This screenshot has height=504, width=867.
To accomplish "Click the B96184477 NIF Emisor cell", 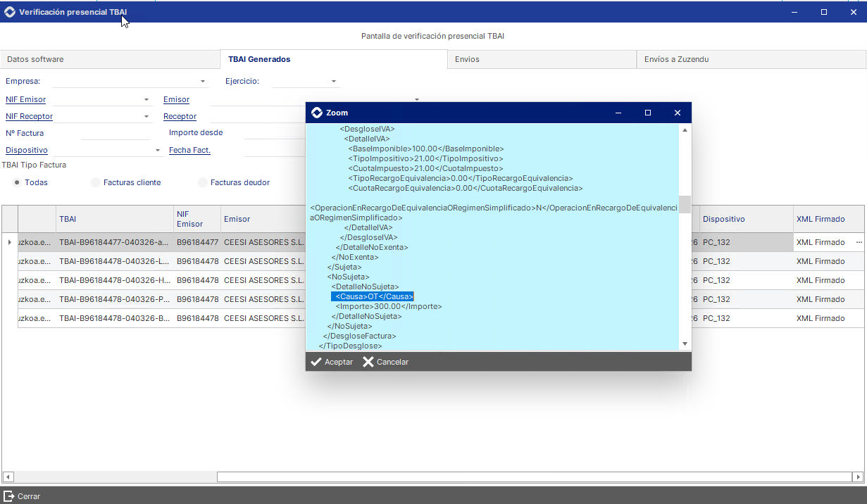I will (x=197, y=242).
